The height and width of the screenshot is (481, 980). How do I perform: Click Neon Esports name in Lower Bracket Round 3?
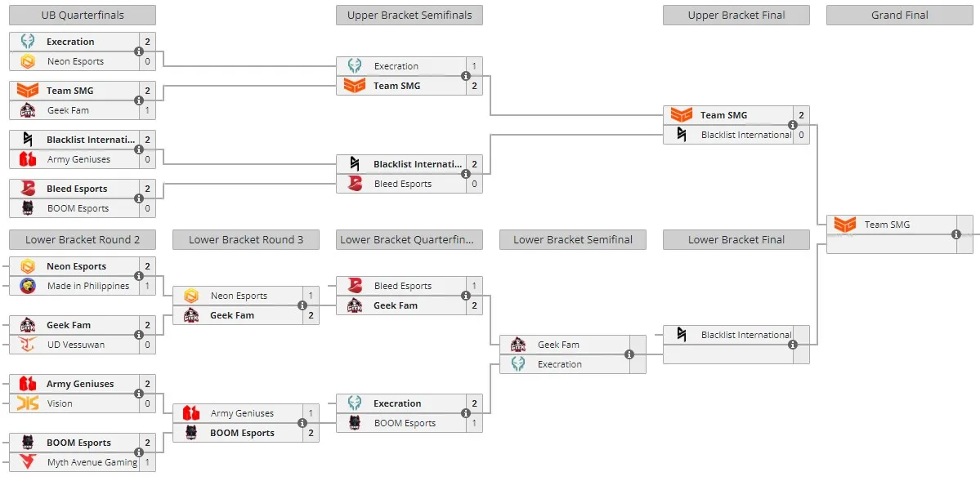pyautogui.click(x=239, y=296)
